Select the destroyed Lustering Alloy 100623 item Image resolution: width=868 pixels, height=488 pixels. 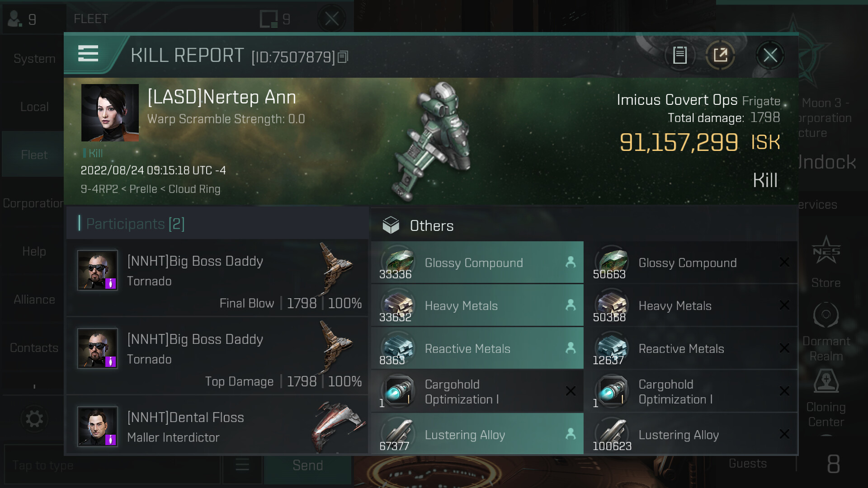(x=690, y=435)
